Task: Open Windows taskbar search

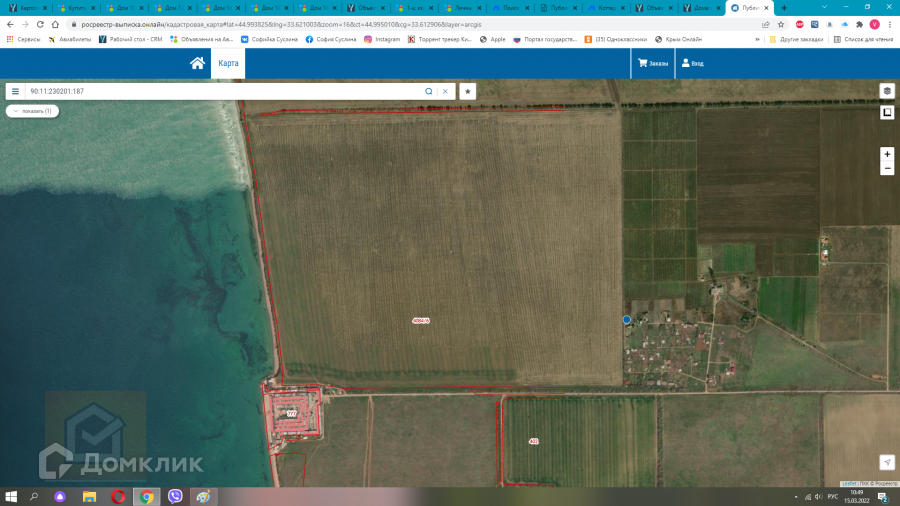Action: click(x=34, y=497)
